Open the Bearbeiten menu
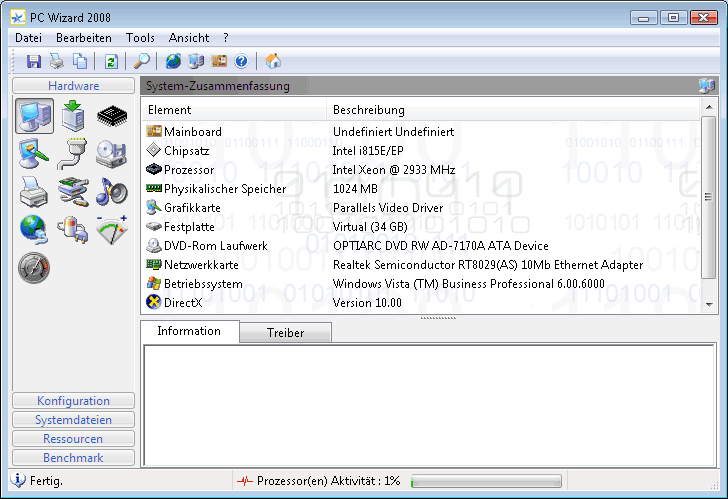Viewport: 728px width, 499px height. 84,38
